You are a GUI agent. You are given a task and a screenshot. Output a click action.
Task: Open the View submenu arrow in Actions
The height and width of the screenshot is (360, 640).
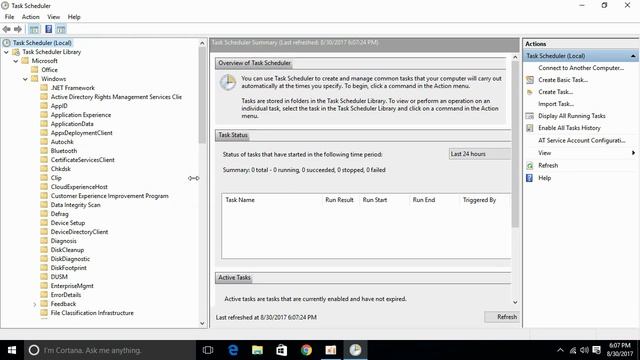(x=633, y=153)
